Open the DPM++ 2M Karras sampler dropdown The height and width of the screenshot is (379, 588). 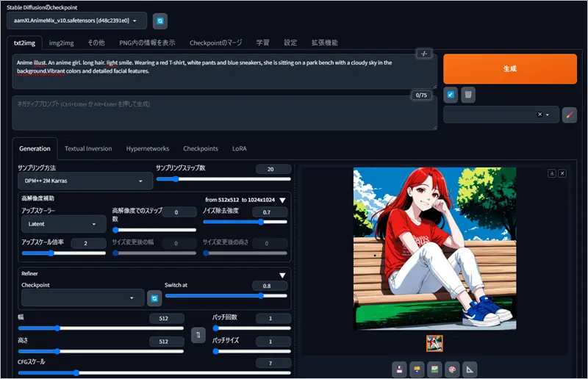coord(81,181)
